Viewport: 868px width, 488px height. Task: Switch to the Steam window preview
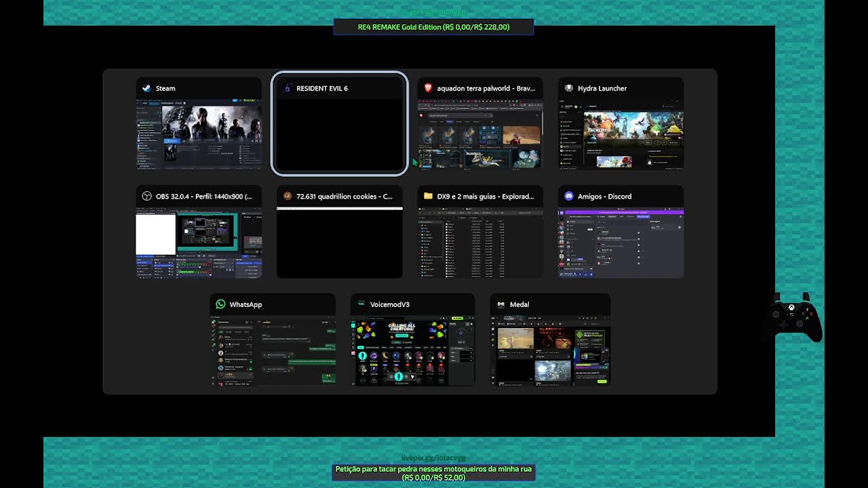(x=199, y=134)
